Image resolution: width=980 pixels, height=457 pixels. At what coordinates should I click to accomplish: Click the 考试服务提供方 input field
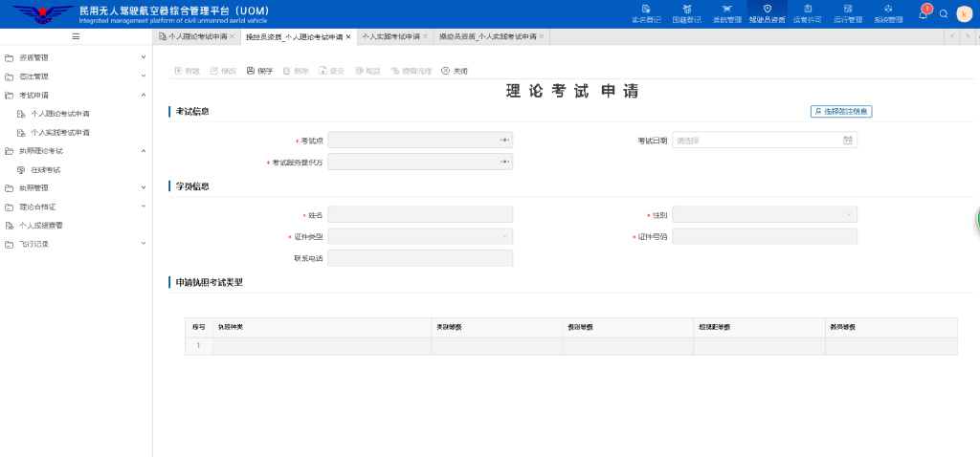point(420,163)
